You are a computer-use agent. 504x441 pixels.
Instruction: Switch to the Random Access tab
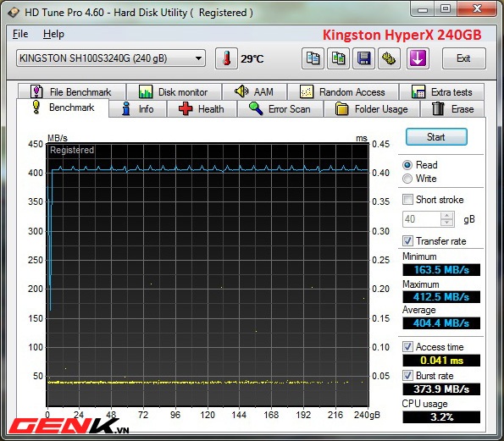point(343,92)
